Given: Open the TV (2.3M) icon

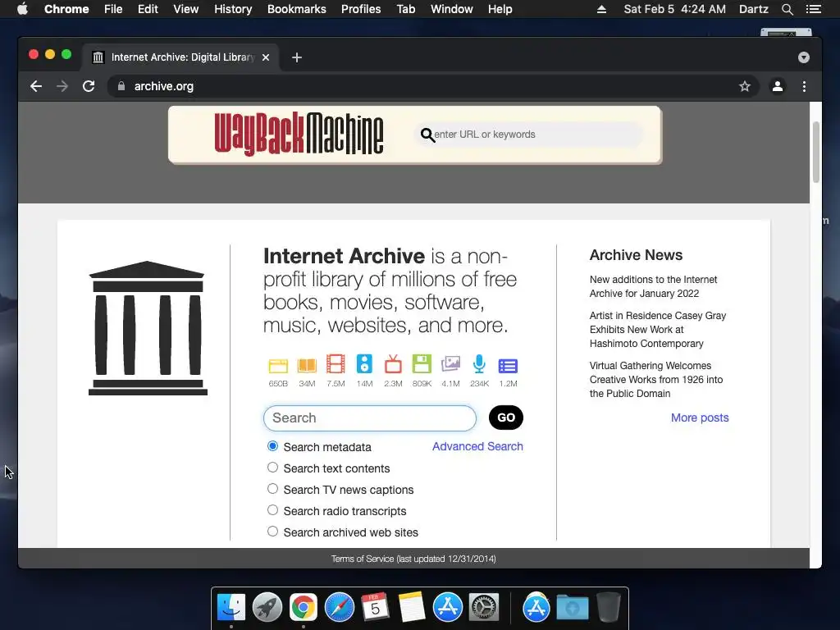Looking at the screenshot, I should [393, 364].
